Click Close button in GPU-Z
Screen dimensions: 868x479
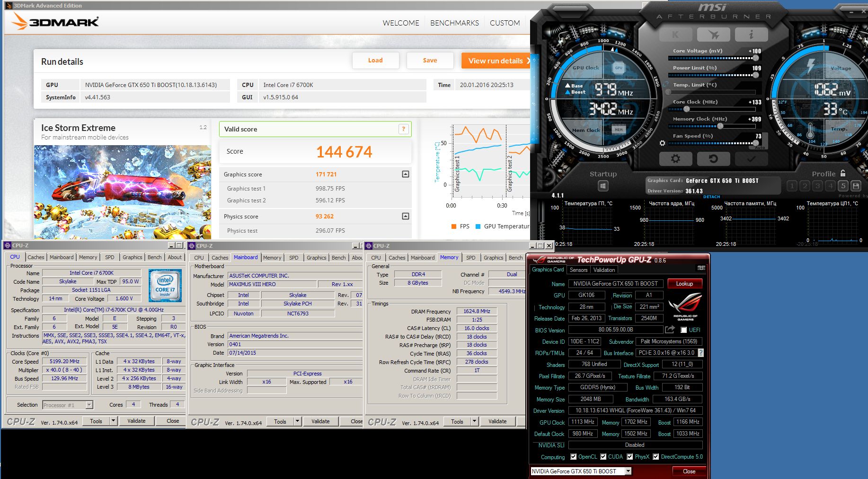(689, 471)
